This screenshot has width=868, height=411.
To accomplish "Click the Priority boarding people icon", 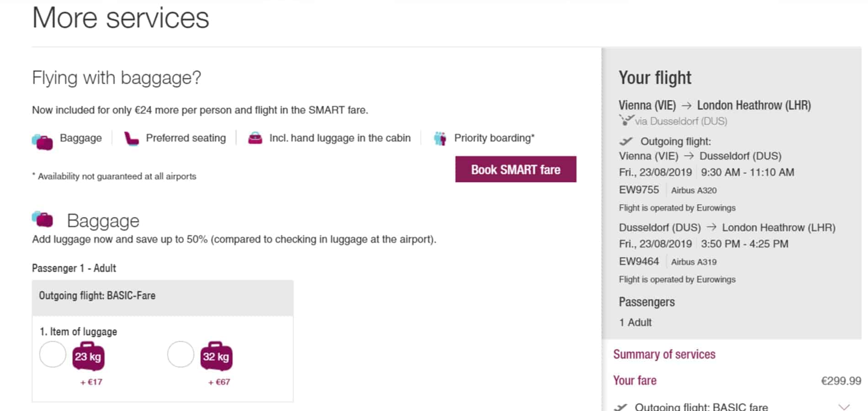I will (440, 138).
